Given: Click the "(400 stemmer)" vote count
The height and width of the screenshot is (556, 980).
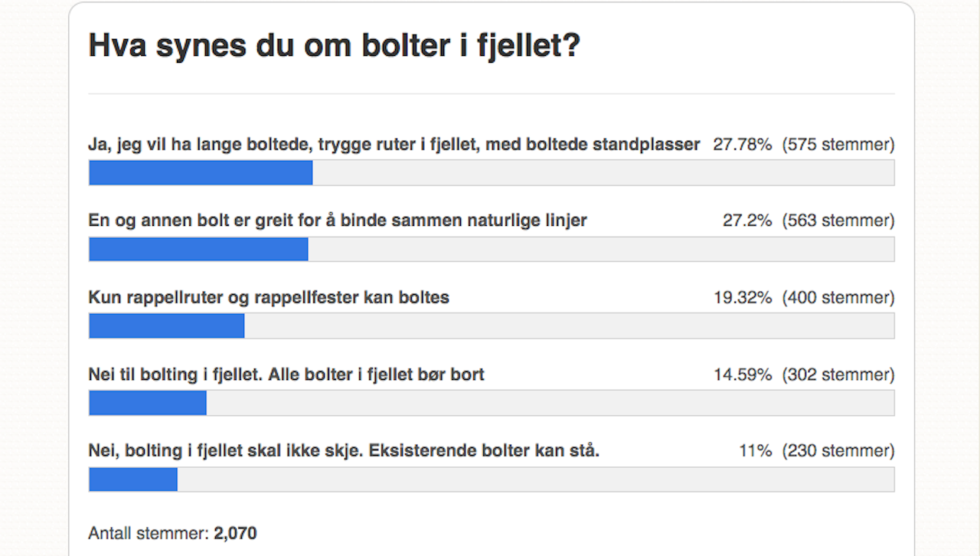Looking at the screenshot, I should point(838,297).
